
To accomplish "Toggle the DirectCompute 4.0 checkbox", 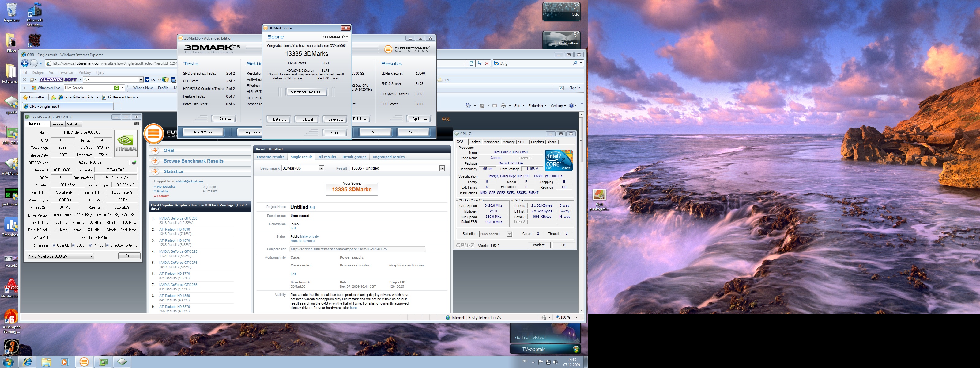I will point(107,245).
